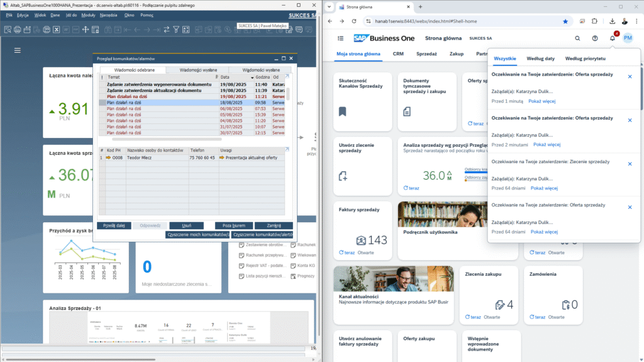Open the Narzędzia menu
Viewport: 644px width, 362px height.
click(x=108, y=15)
